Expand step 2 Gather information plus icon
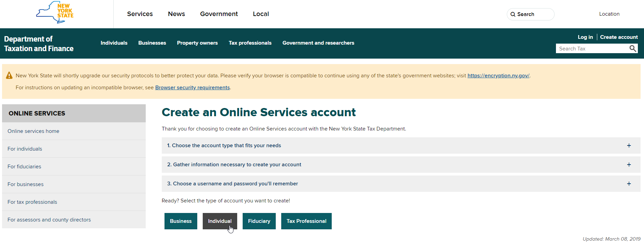The height and width of the screenshot is (245, 644). [x=629, y=165]
